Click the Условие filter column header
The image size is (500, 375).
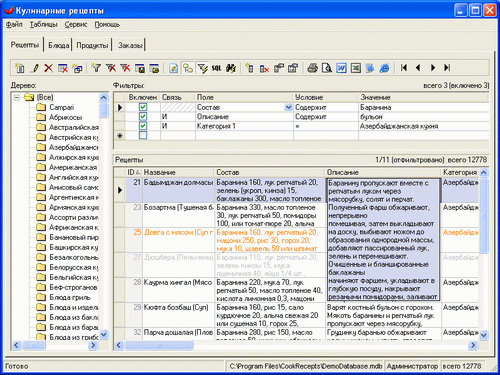326,97
